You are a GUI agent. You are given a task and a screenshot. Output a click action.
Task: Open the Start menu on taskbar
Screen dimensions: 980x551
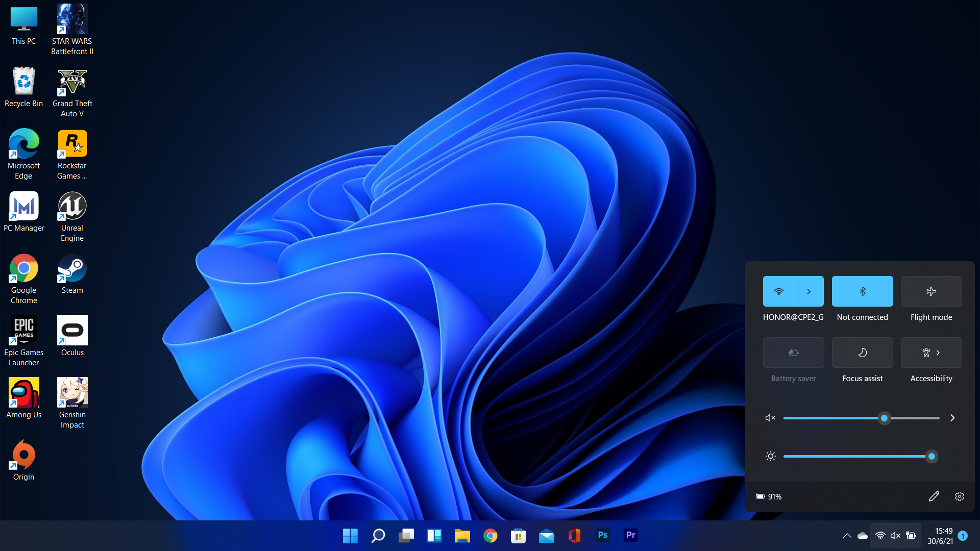[350, 536]
